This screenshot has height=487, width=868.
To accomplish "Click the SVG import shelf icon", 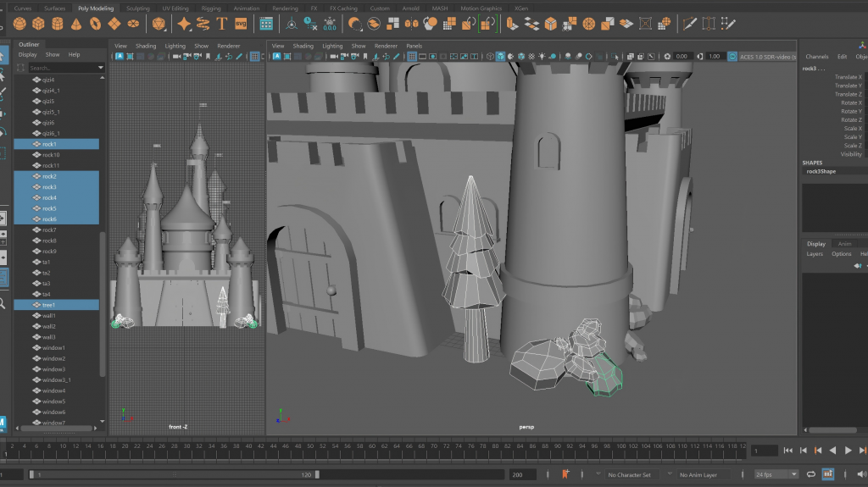I will tap(242, 23).
